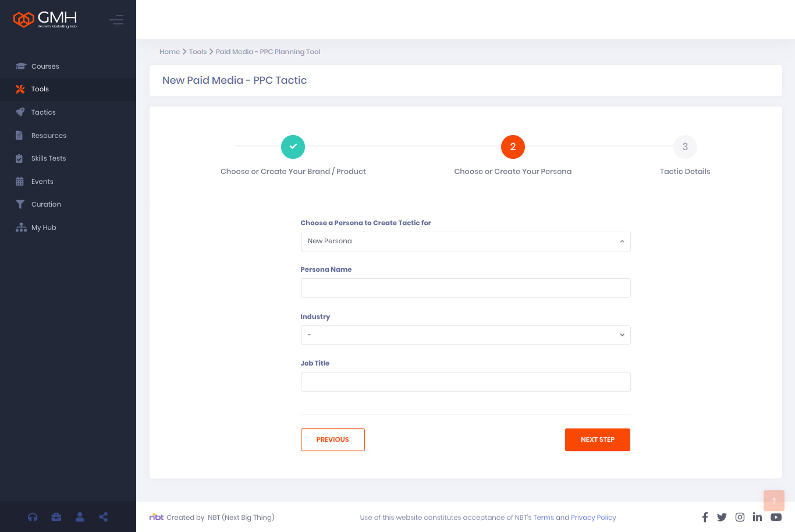
Task: Click the Curation funnel icon
Action: coord(20,204)
